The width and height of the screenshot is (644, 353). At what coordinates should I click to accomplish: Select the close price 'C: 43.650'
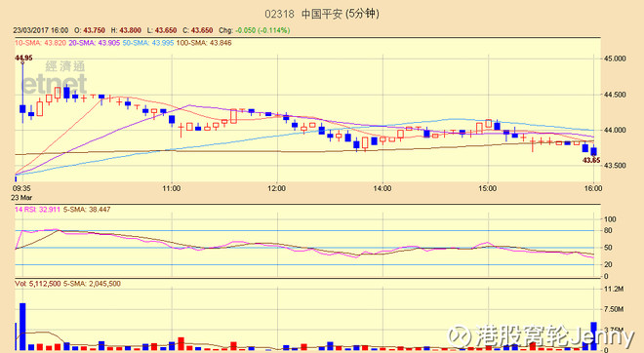click(198, 30)
